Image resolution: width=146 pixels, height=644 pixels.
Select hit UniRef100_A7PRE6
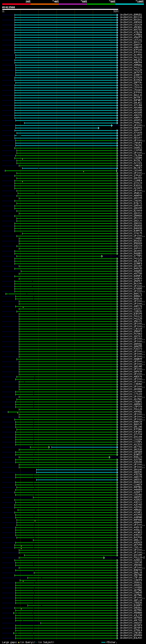(131, 35)
